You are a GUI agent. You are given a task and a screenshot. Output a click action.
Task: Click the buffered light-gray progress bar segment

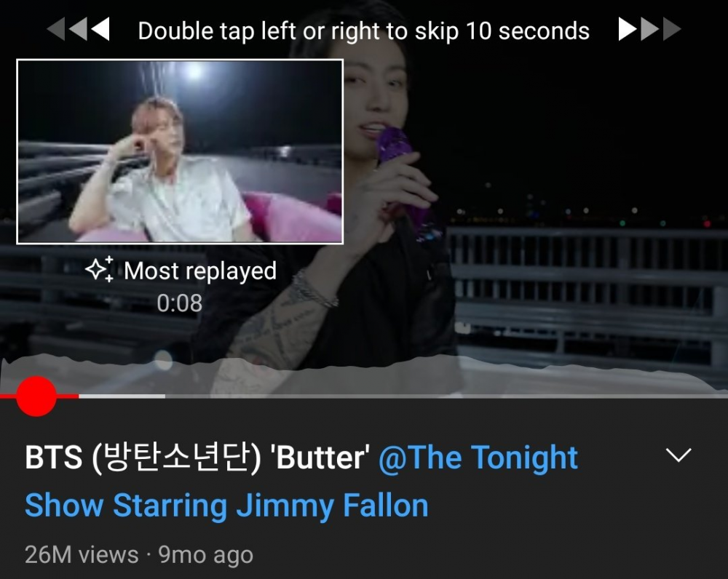coord(122,396)
